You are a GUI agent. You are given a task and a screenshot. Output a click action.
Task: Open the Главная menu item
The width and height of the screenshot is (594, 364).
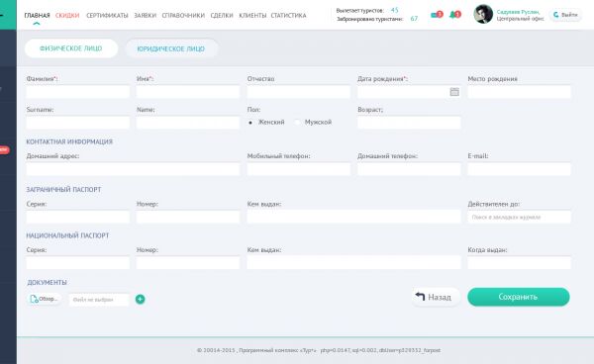(x=38, y=16)
